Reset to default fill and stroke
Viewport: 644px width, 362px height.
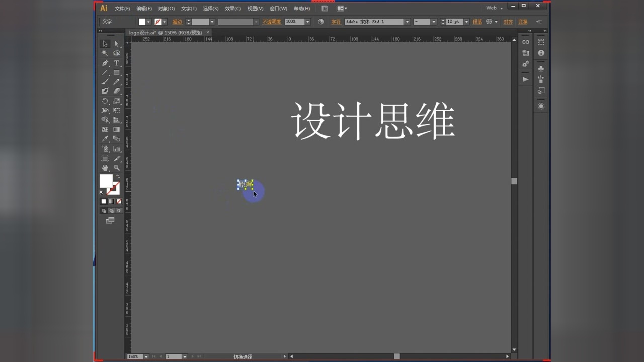click(102, 192)
